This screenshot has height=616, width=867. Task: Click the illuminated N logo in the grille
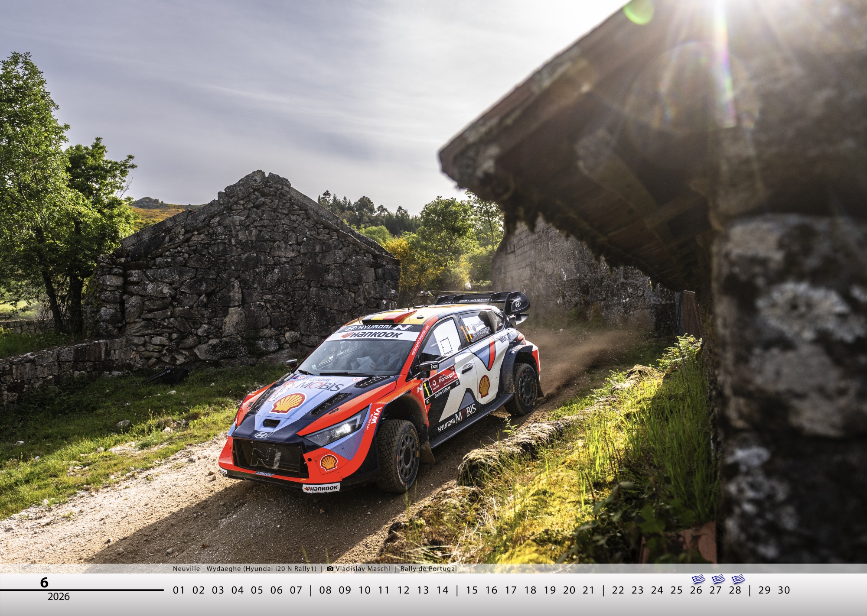click(x=265, y=458)
